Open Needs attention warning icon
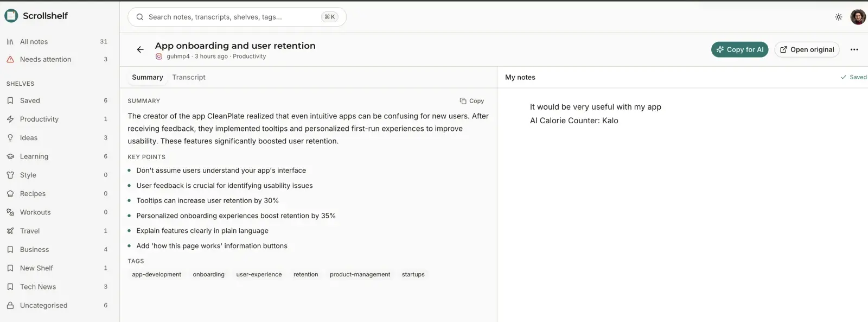This screenshot has width=868, height=322. tap(10, 60)
